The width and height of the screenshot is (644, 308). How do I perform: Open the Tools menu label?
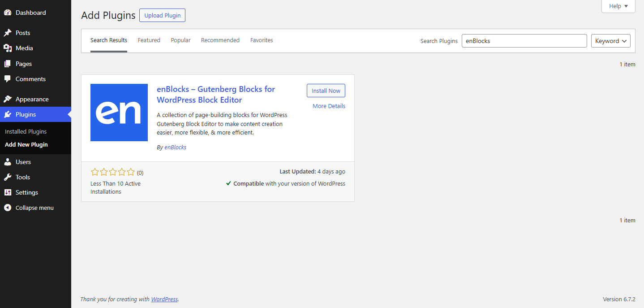pos(23,177)
